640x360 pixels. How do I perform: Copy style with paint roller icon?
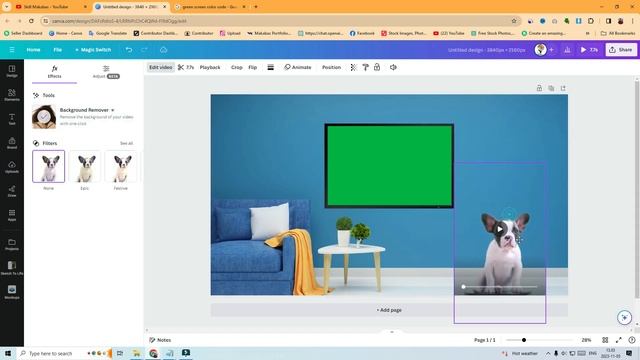[x=365, y=67]
